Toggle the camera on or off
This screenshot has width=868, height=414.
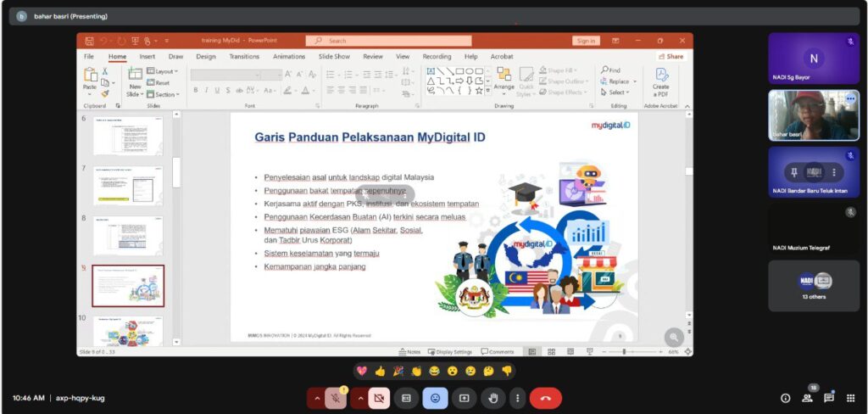[x=379, y=397]
